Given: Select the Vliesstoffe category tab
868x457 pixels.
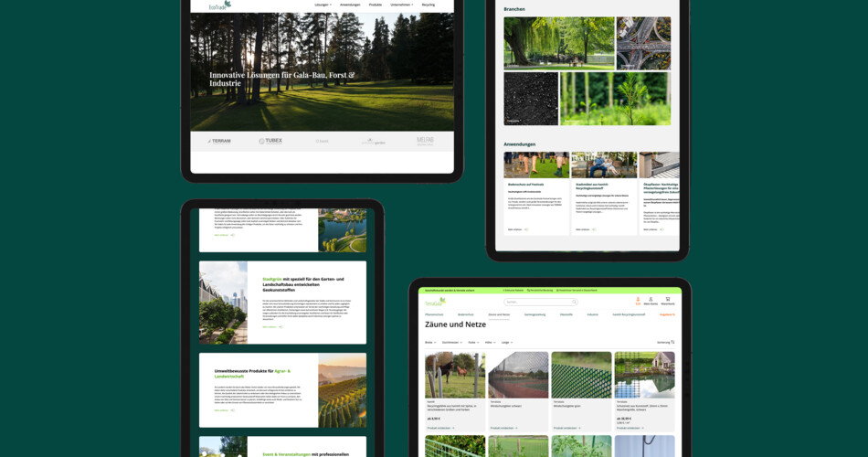Looking at the screenshot, I should click(x=566, y=314).
